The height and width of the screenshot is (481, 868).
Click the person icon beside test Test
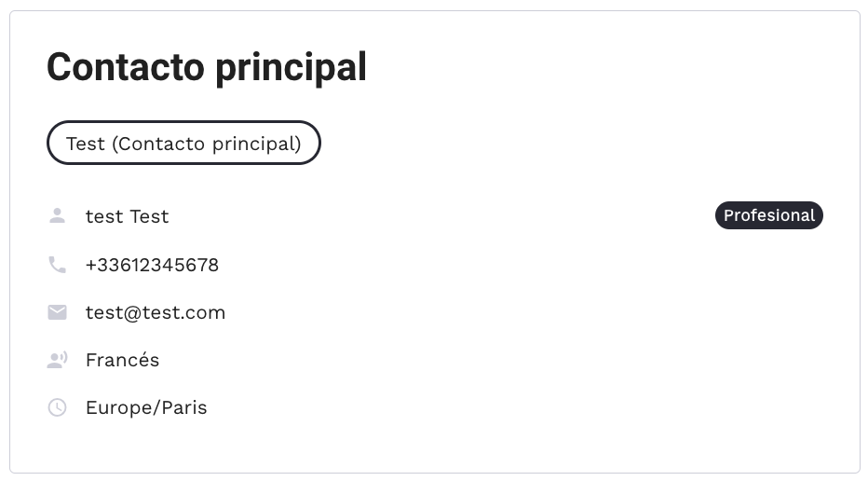(57, 216)
